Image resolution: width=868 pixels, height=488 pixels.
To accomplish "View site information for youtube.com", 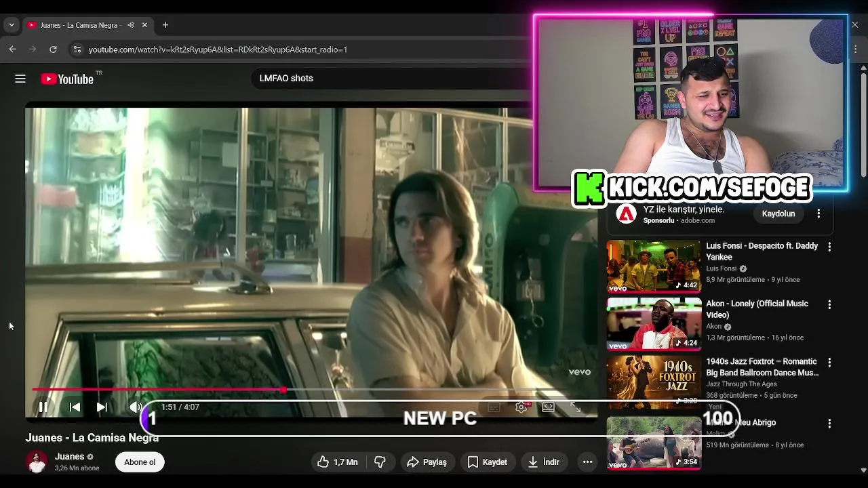I will [77, 49].
